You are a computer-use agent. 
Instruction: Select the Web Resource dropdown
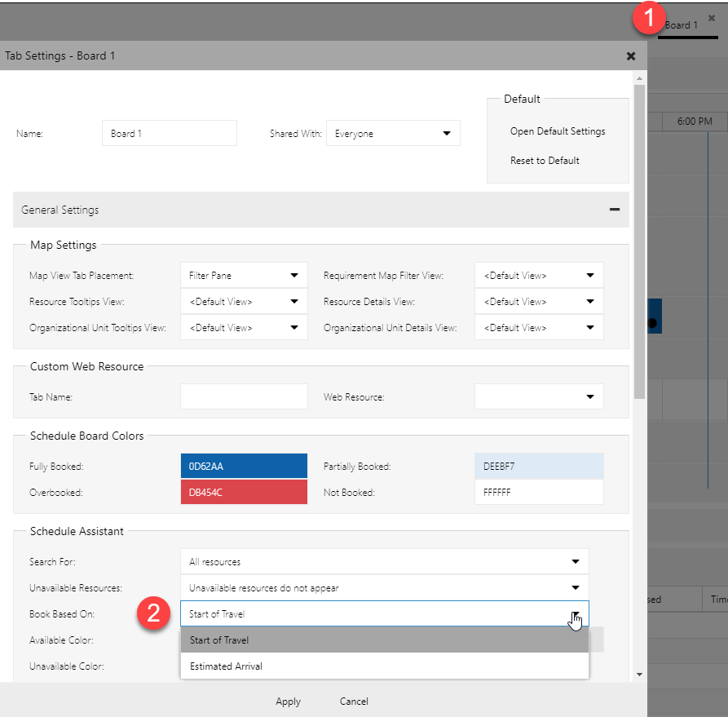point(539,396)
